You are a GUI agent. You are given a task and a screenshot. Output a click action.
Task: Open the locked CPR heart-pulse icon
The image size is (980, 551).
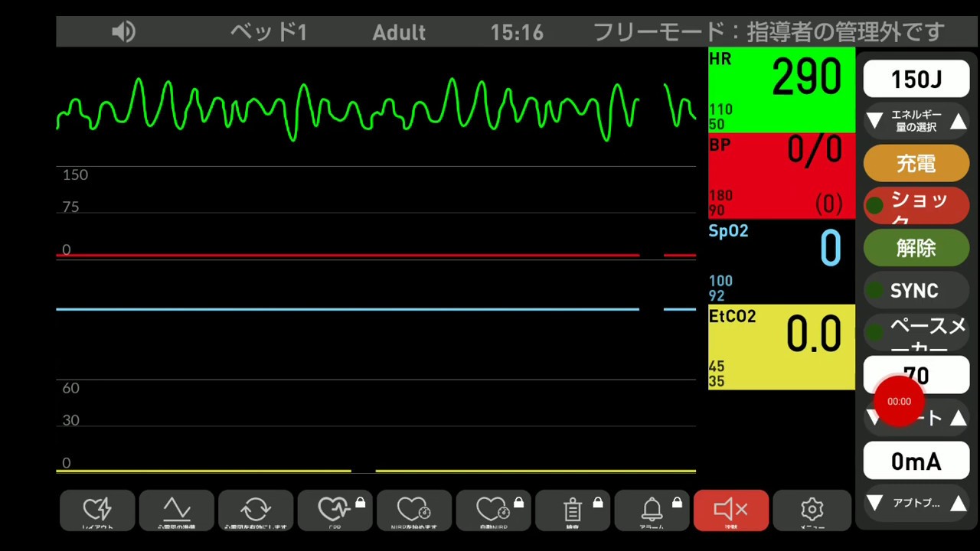point(335,510)
